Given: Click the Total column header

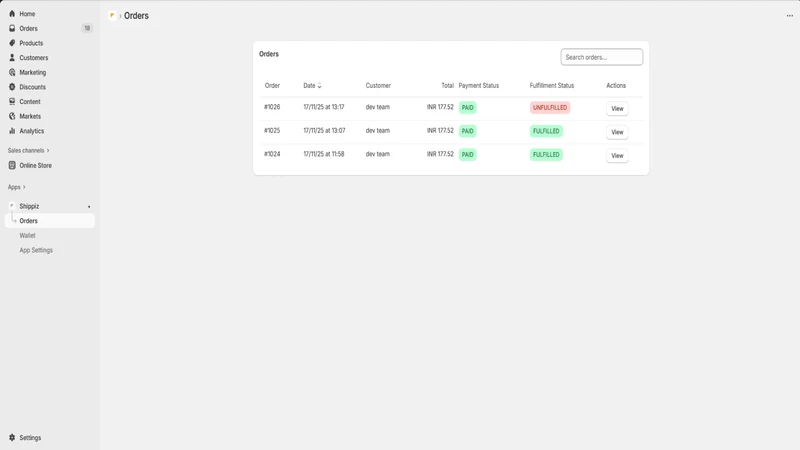Looking at the screenshot, I should point(447,86).
